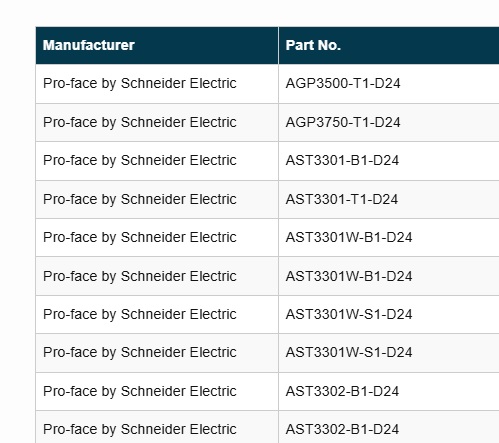Click first AST3301W-B1-D24 part cell
This screenshot has height=443, width=499.
389,237
